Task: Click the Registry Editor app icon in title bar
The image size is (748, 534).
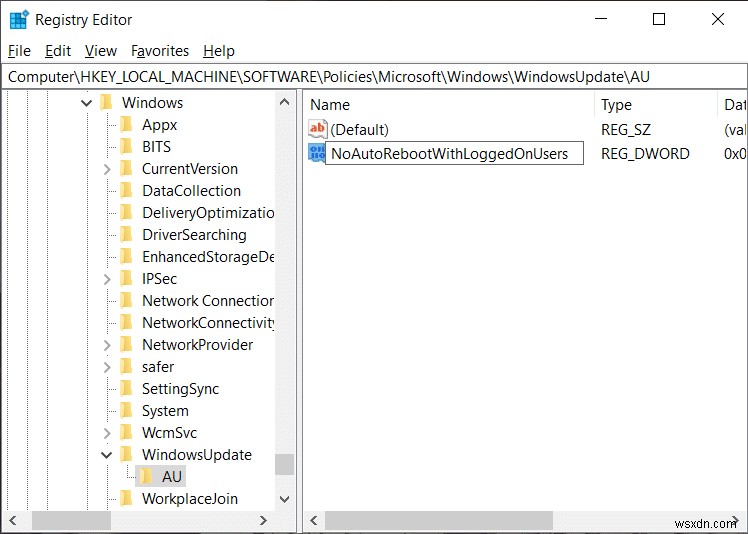Action: point(20,20)
